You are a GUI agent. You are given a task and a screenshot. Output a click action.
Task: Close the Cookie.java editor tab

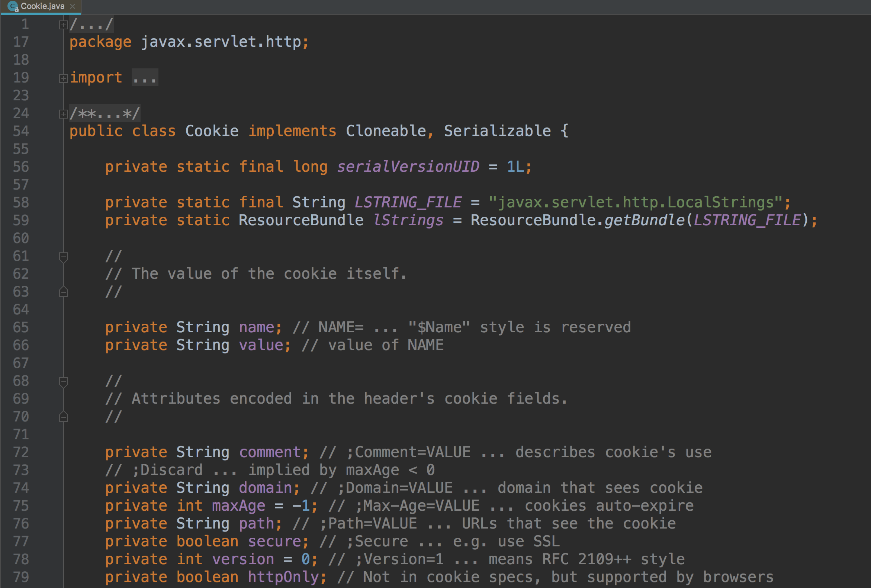73,6
